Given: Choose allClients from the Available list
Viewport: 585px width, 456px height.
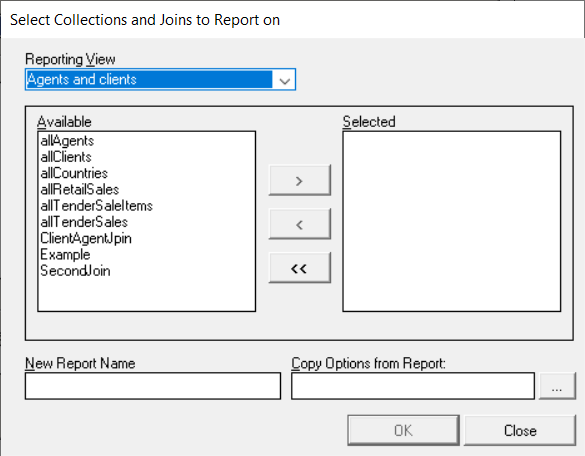Looking at the screenshot, I should point(66,157).
